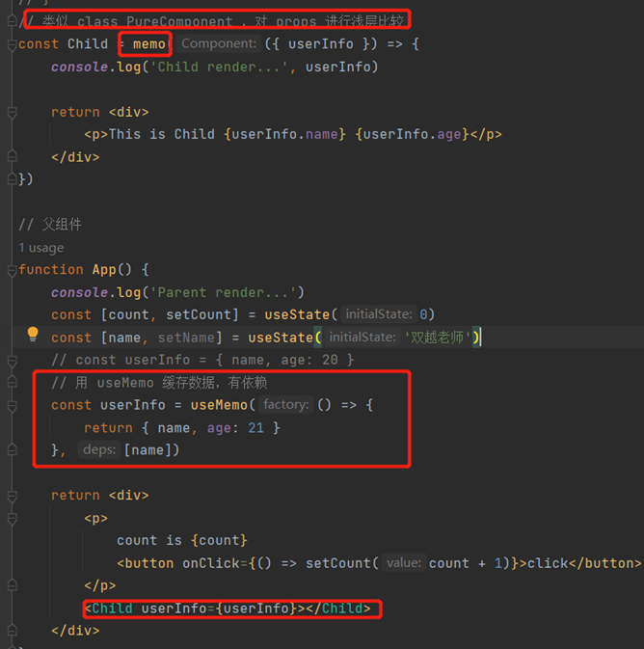The image size is (644, 649).
Task: Click 'count + 1' expression inside setCount
Action: (466, 563)
